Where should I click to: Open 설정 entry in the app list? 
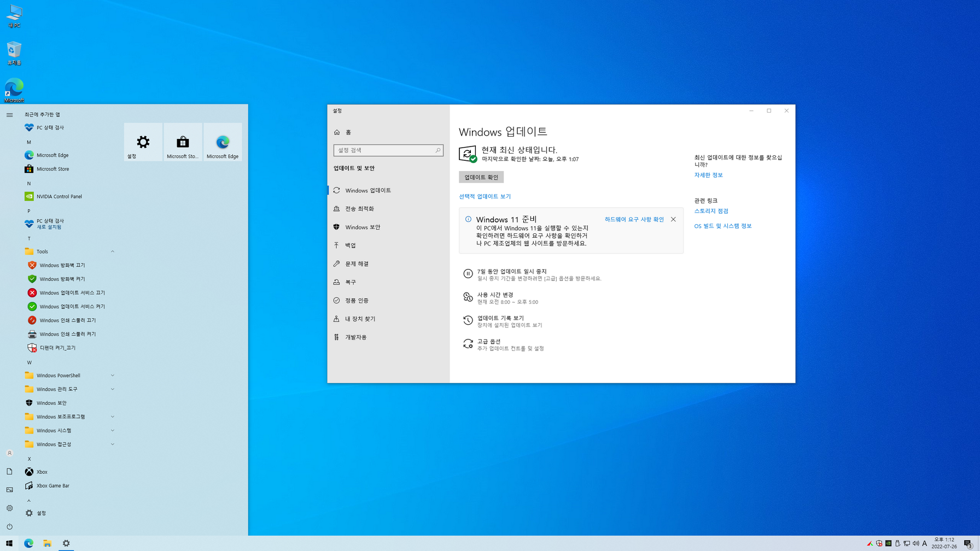pyautogui.click(x=68, y=513)
